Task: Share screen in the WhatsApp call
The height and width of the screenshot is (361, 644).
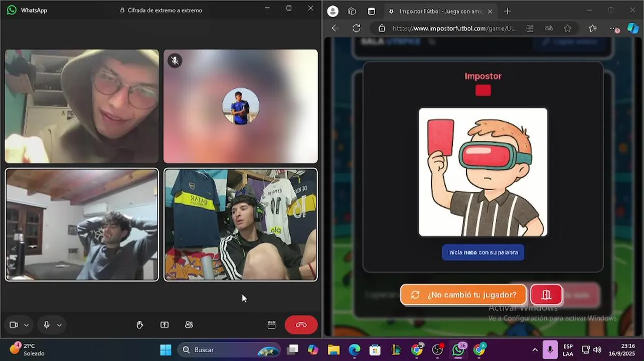Action: tap(165, 325)
